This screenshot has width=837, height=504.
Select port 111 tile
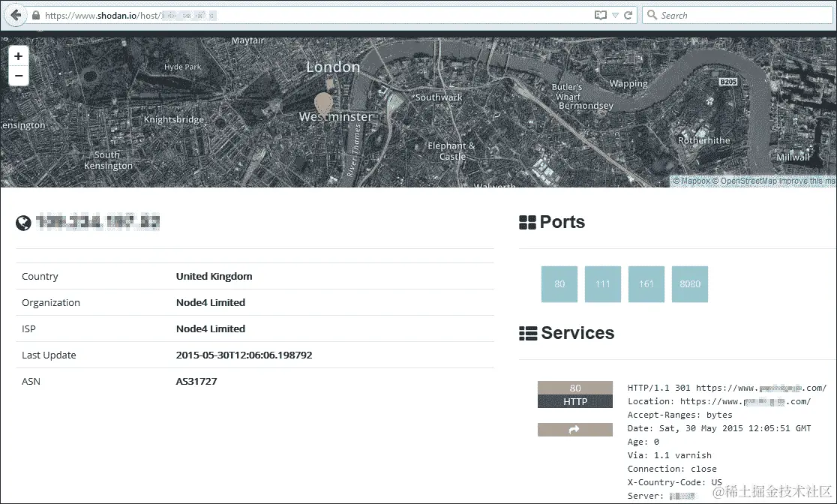tap(603, 284)
